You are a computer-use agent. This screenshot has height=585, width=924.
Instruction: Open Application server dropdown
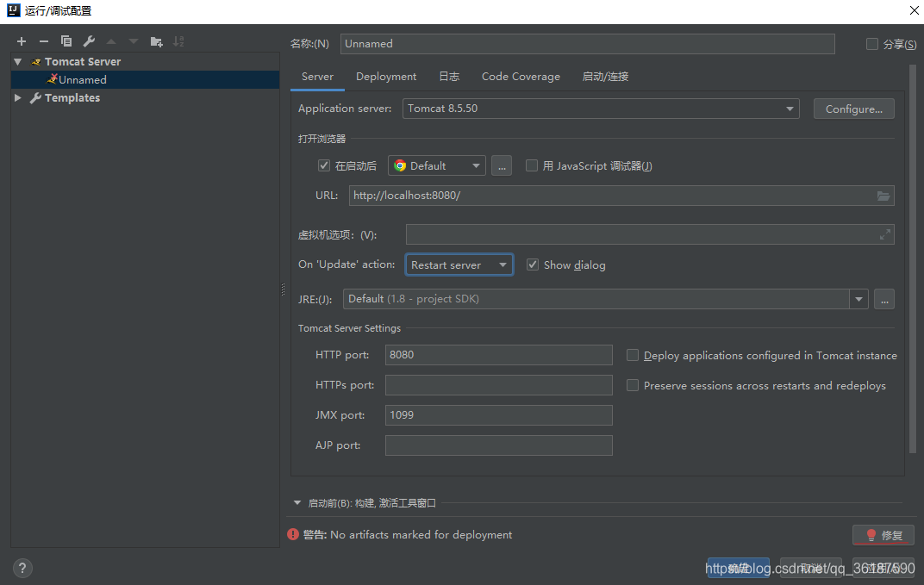click(x=790, y=109)
